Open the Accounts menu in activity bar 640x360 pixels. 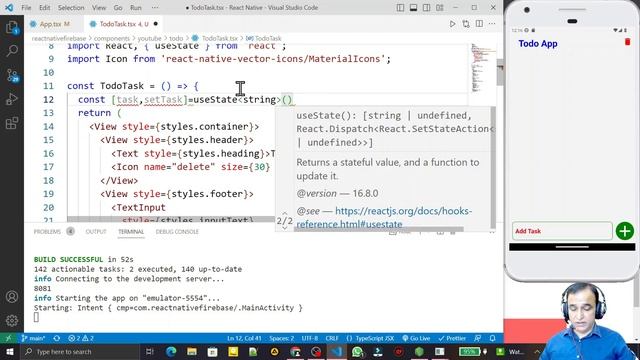[12, 297]
